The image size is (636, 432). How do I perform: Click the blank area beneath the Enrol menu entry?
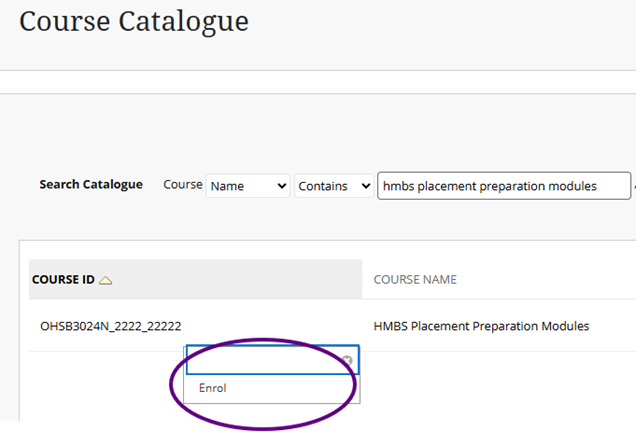click(x=272, y=399)
